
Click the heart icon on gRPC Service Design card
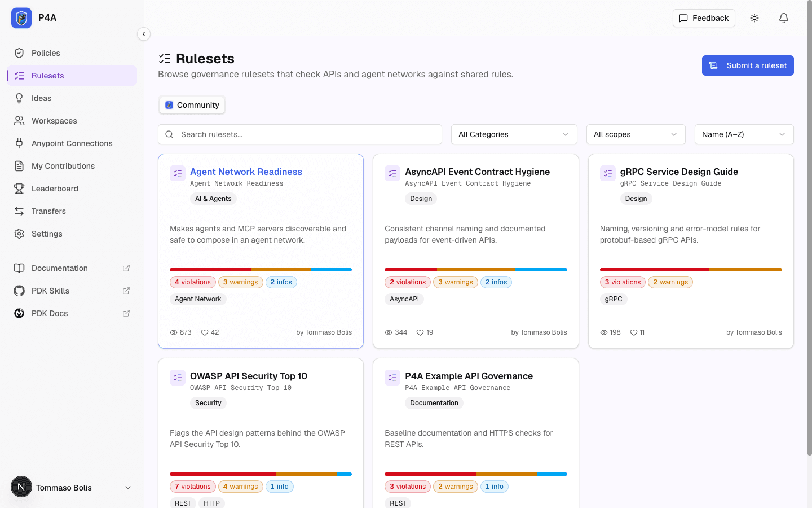click(634, 332)
